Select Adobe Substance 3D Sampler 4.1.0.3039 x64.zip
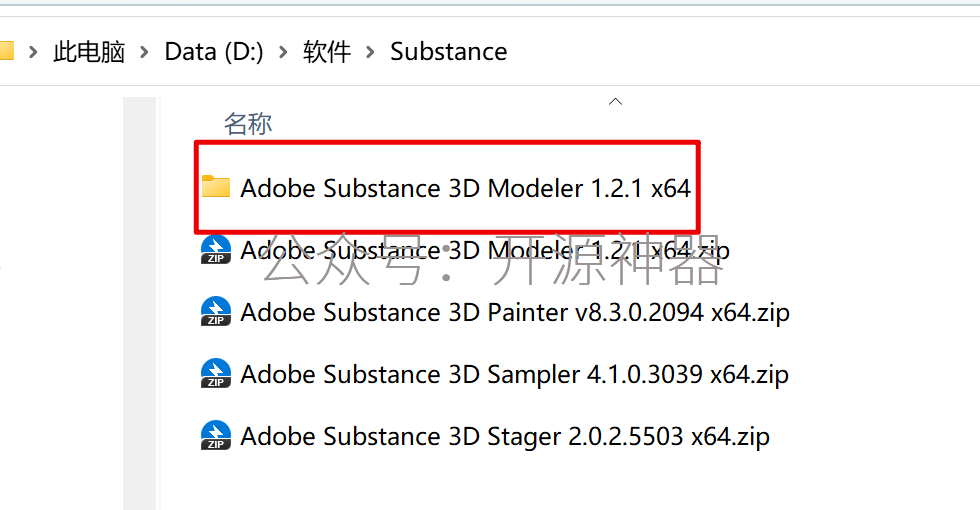Screen dimensions: 980x510 point(514,374)
